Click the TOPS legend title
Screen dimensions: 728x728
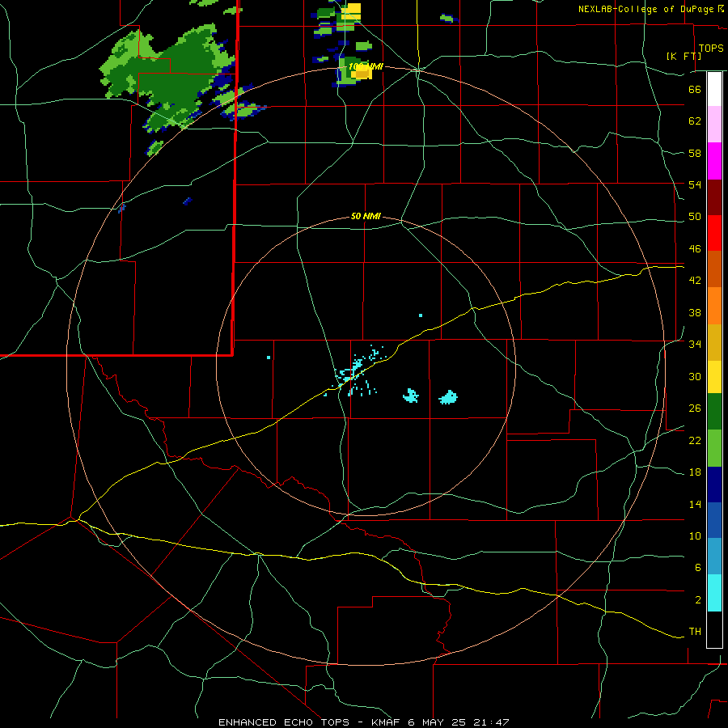click(711, 48)
